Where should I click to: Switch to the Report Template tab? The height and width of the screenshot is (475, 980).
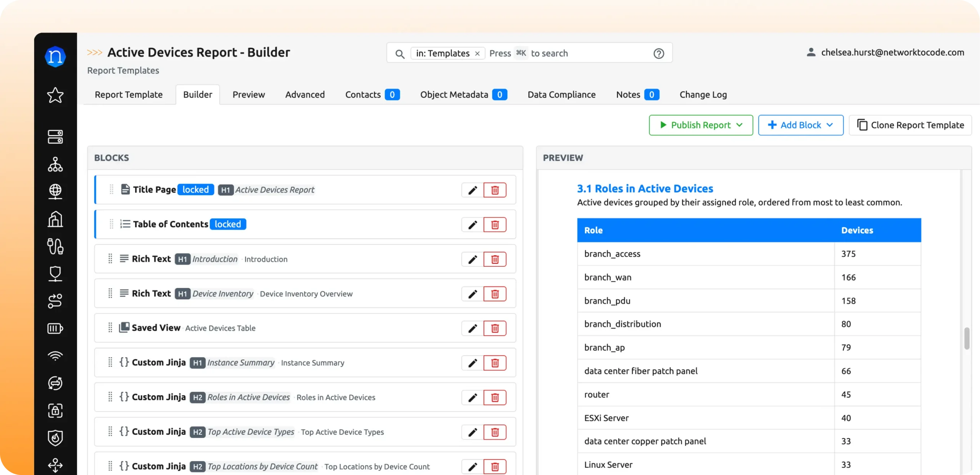pos(129,95)
